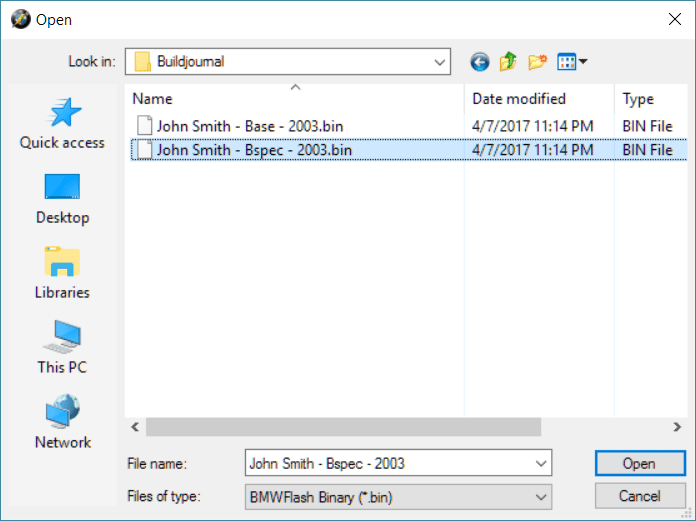Navigate to This PC
This screenshot has height=521, width=696.
(62, 348)
